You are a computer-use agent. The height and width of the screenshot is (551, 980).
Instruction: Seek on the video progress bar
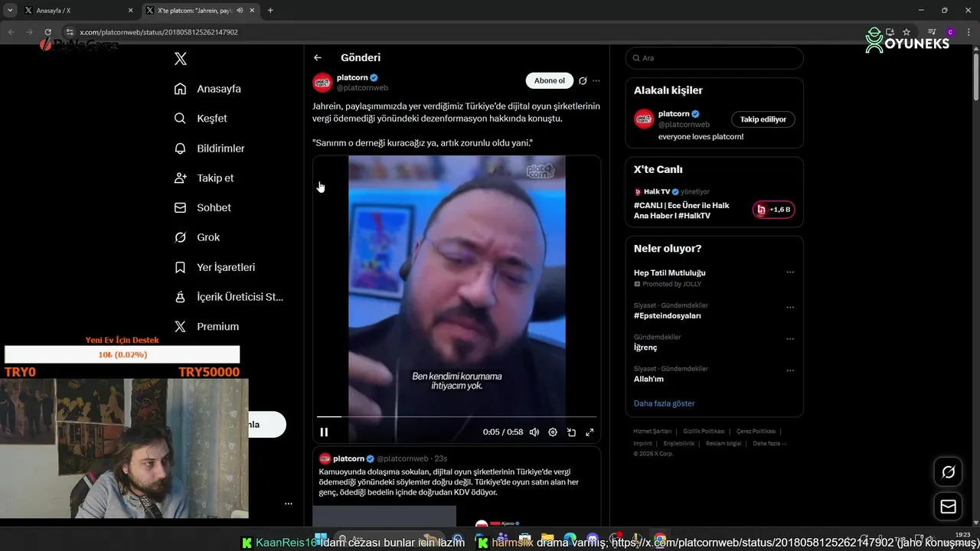(456, 417)
